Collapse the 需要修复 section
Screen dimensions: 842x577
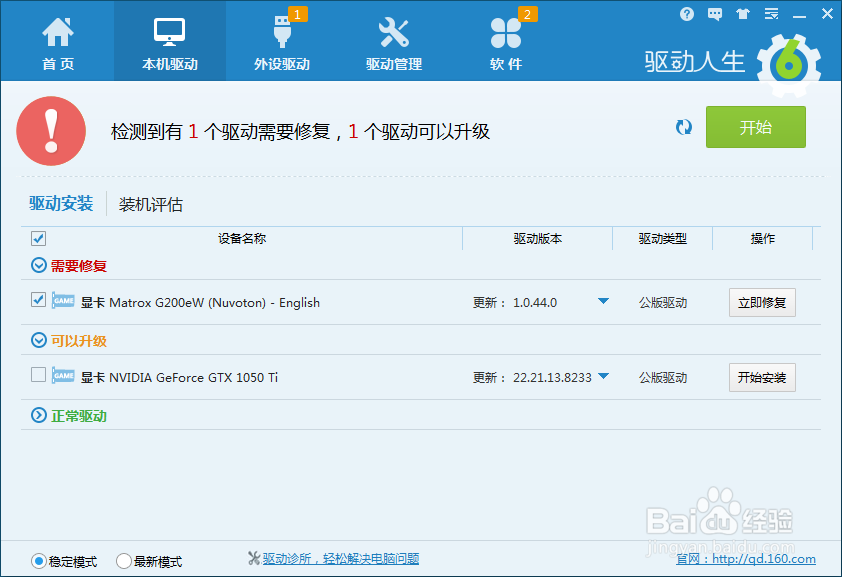[x=39, y=265]
